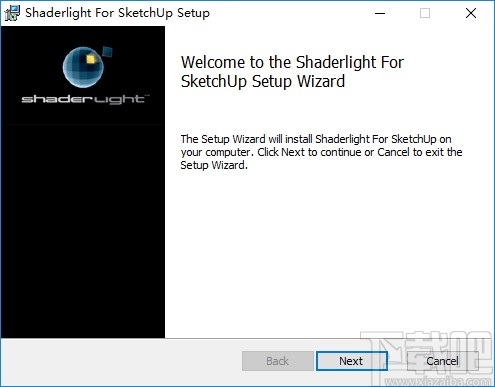
Task: Click the 'Shaderlight For SketchUp Setup' window title
Action: 117,13
